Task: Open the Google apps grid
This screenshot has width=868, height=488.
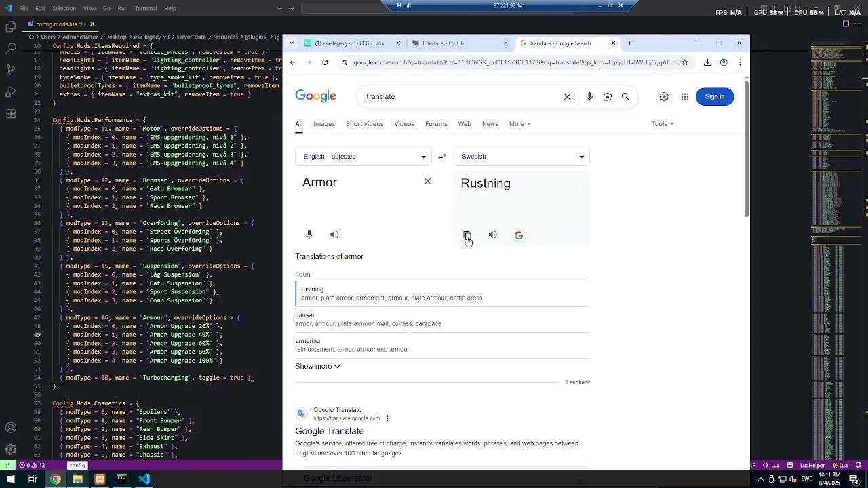Action: 685,97
